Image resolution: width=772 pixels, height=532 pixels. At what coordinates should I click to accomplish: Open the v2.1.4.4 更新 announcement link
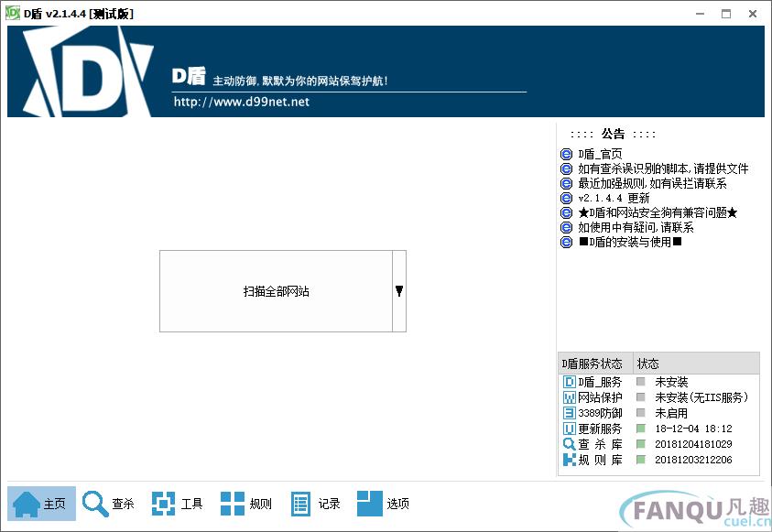tap(614, 198)
